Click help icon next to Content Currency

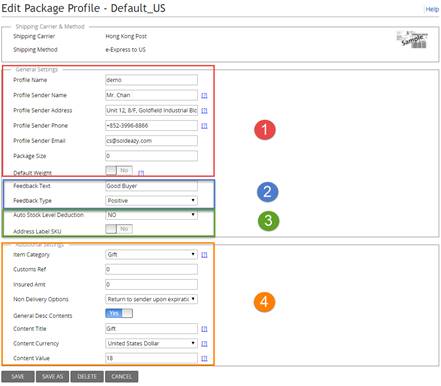tap(204, 344)
